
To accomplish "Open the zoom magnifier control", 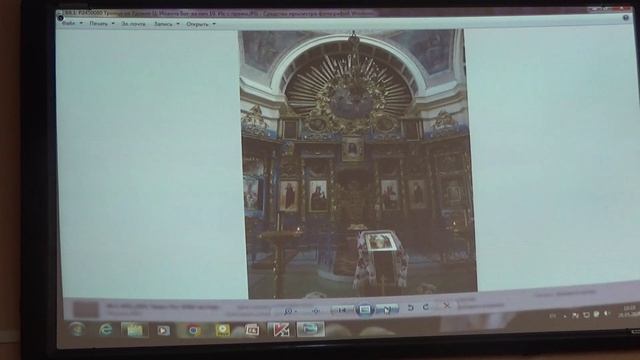I will (289, 311).
